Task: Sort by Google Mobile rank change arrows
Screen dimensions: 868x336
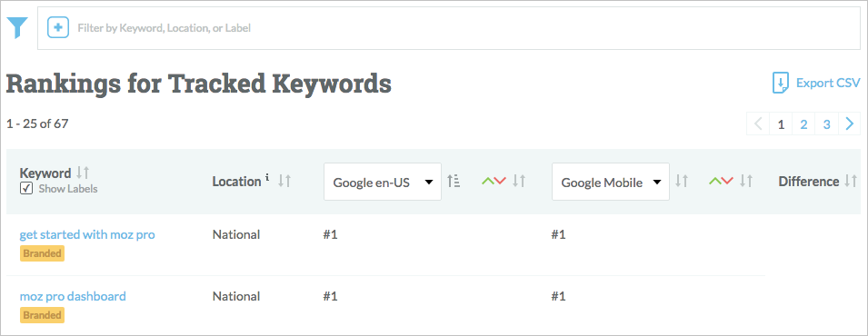Action: (x=747, y=181)
